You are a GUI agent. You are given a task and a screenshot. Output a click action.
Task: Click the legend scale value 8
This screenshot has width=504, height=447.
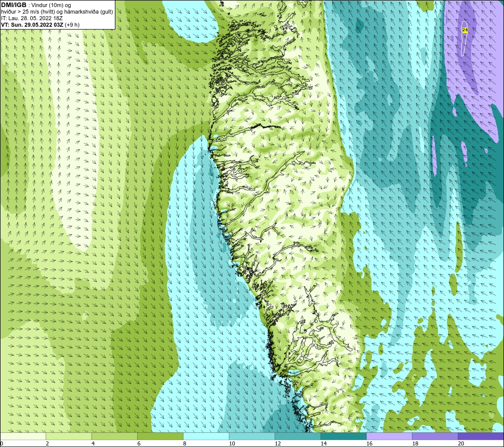(184, 443)
